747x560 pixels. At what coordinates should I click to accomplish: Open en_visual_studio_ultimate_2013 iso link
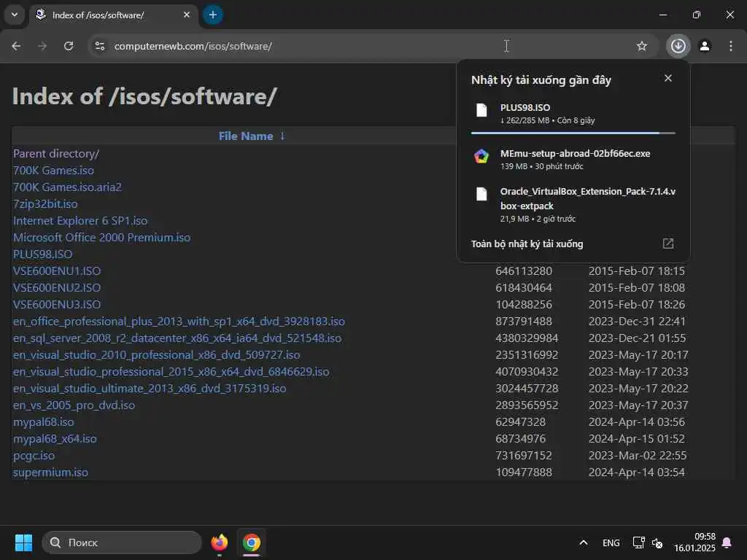(150, 389)
